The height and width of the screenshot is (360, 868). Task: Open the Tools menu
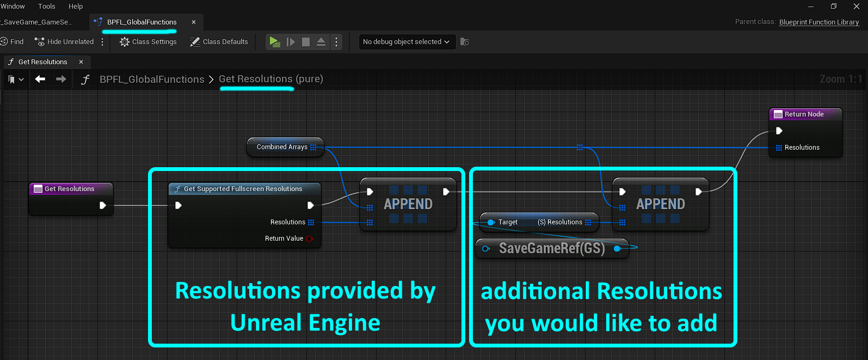[x=47, y=7]
